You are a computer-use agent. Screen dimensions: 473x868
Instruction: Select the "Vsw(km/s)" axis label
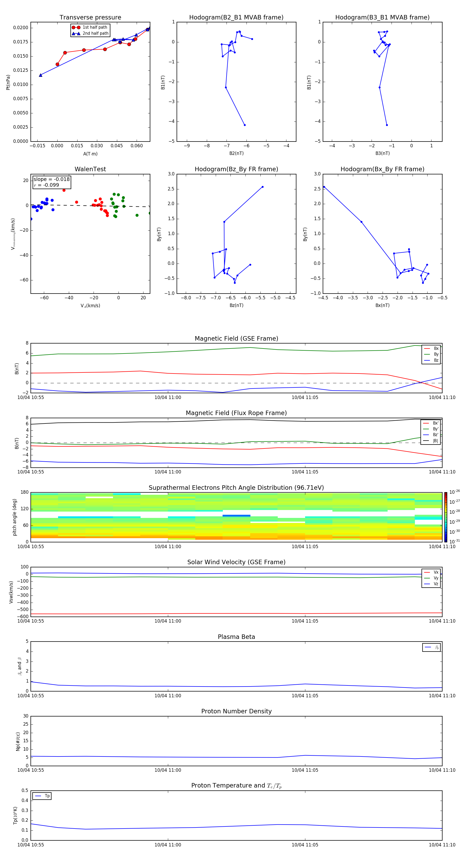[11, 592]
